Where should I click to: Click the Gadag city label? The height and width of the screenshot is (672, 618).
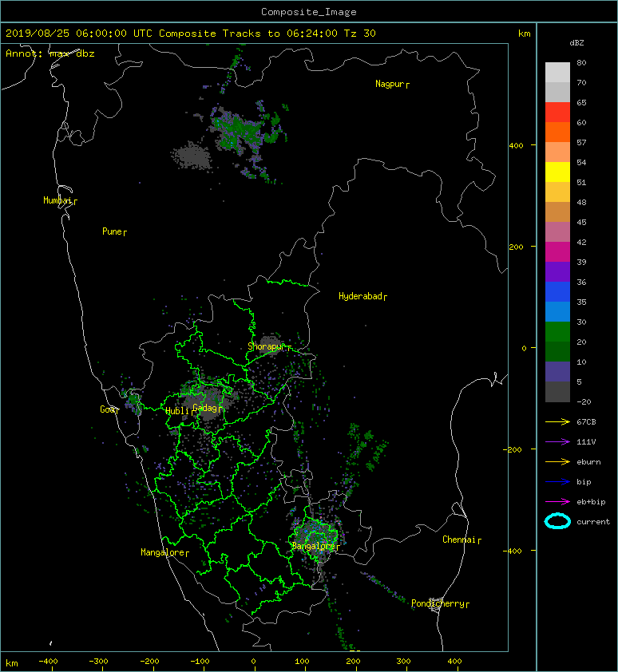205,408
